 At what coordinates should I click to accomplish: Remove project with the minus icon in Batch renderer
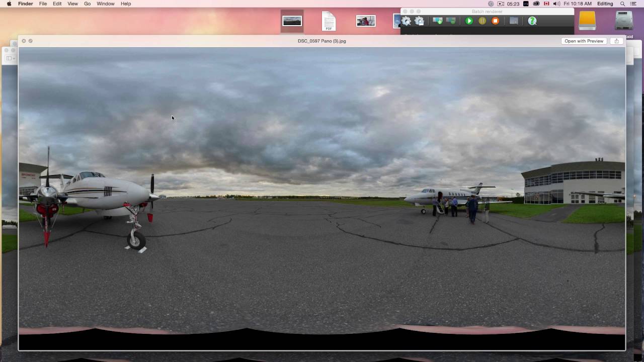[x=451, y=21]
